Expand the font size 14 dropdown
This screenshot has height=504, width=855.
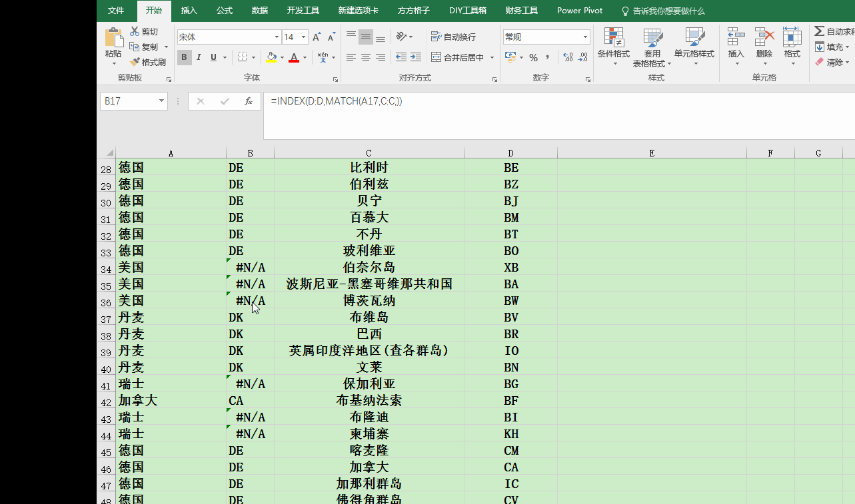click(304, 37)
